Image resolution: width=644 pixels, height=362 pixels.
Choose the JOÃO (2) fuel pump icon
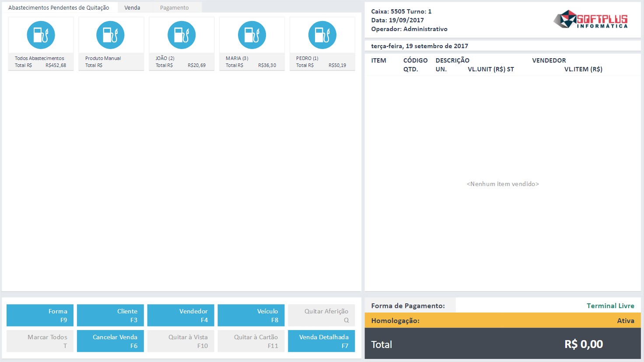[182, 35]
